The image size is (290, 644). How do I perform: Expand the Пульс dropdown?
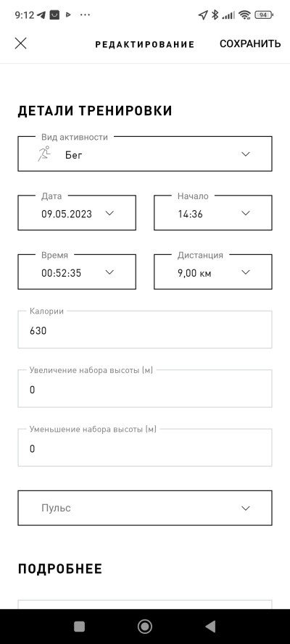point(145,508)
